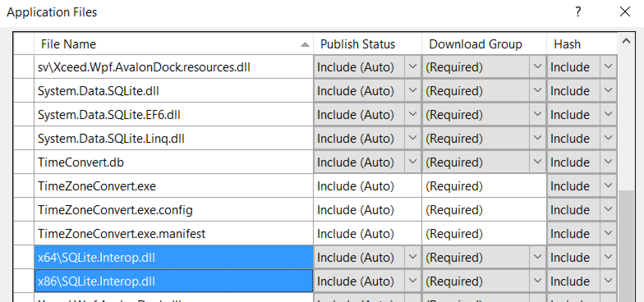Close the Application Files dialog
644x302 pixels.
click(625, 12)
